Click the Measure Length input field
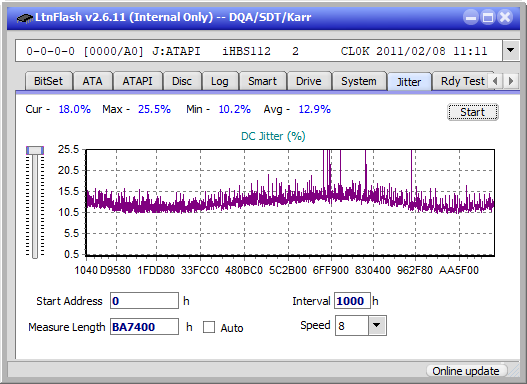The width and height of the screenshot is (527, 384). click(x=145, y=327)
